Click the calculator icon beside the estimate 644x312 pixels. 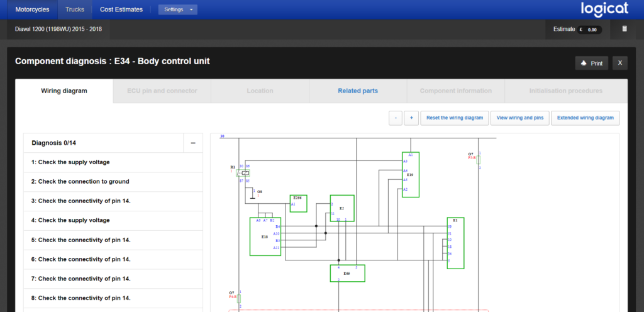624,29
